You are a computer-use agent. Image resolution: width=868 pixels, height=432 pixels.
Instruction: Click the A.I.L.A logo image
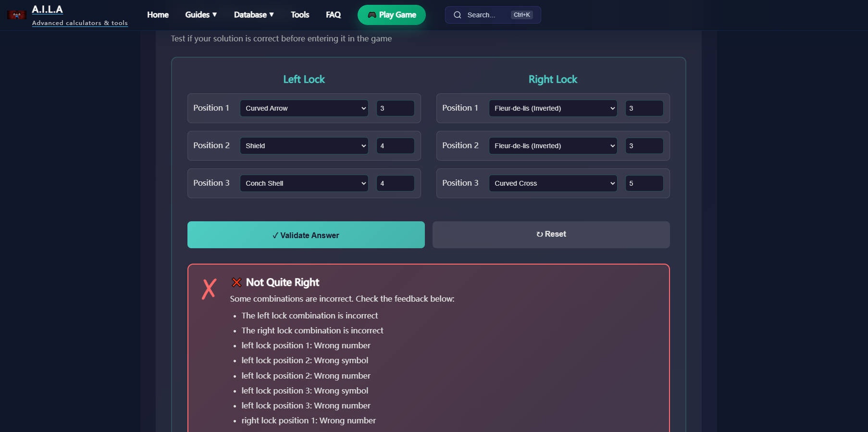click(17, 15)
